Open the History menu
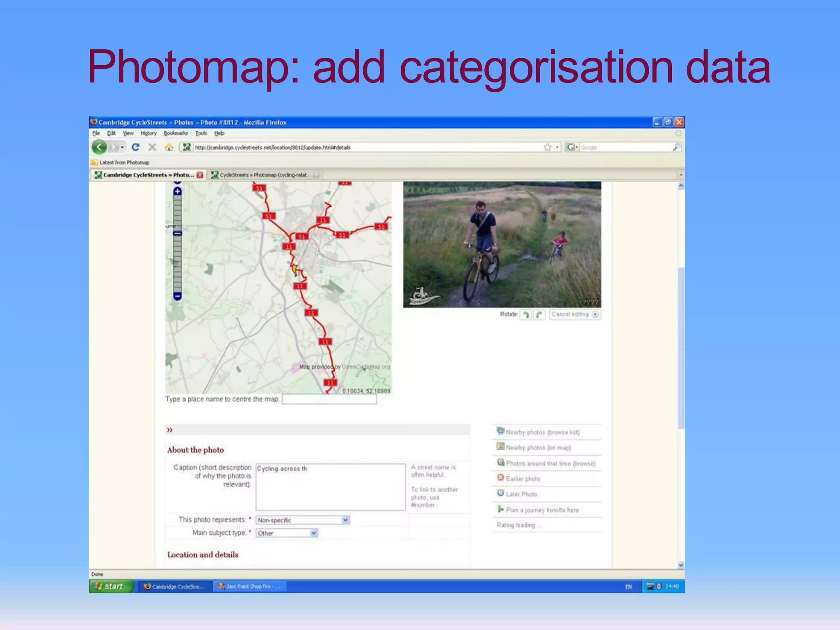 coord(148,133)
